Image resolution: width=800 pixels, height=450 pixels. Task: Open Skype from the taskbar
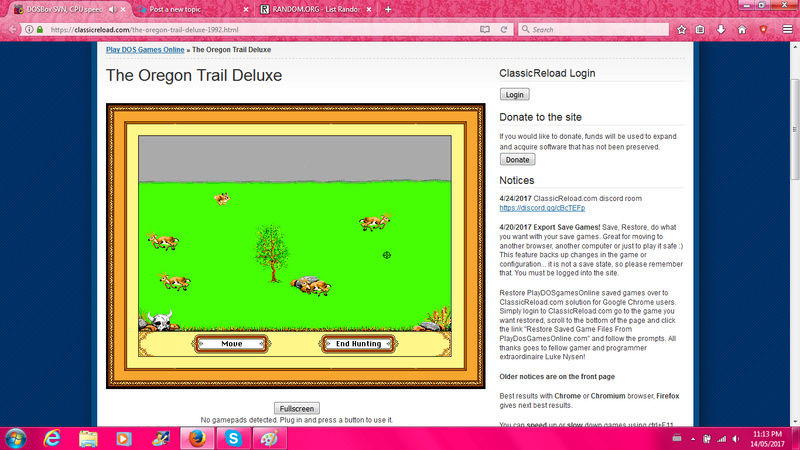[233, 439]
